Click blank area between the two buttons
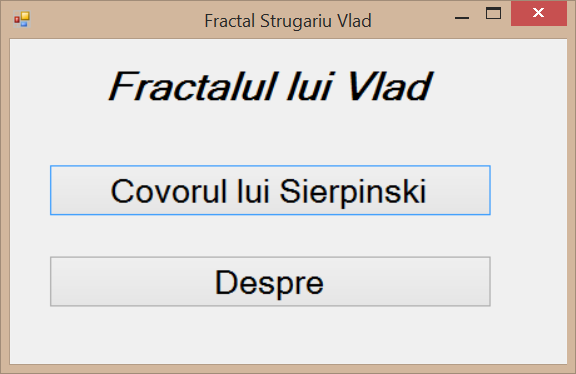 (x=270, y=236)
